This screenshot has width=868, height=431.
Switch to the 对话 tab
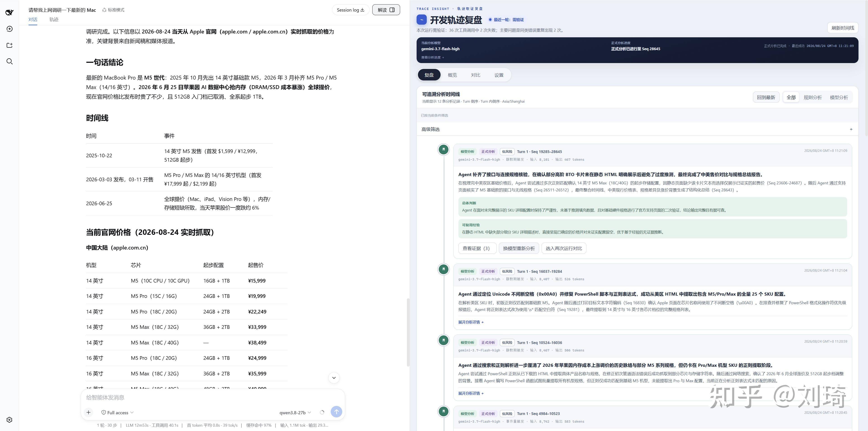click(x=33, y=19)
